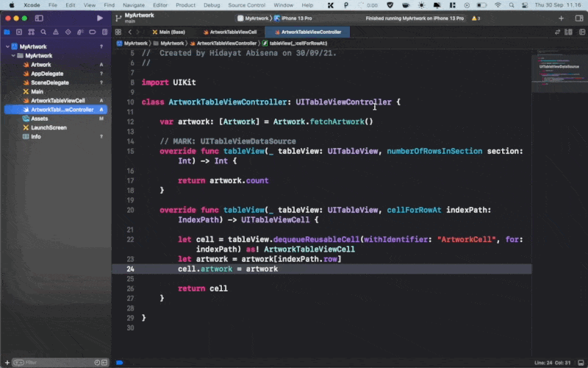Screen dimensions: 588x368
Task: Open the Report navigator
Action: click(x=104, y=32)
